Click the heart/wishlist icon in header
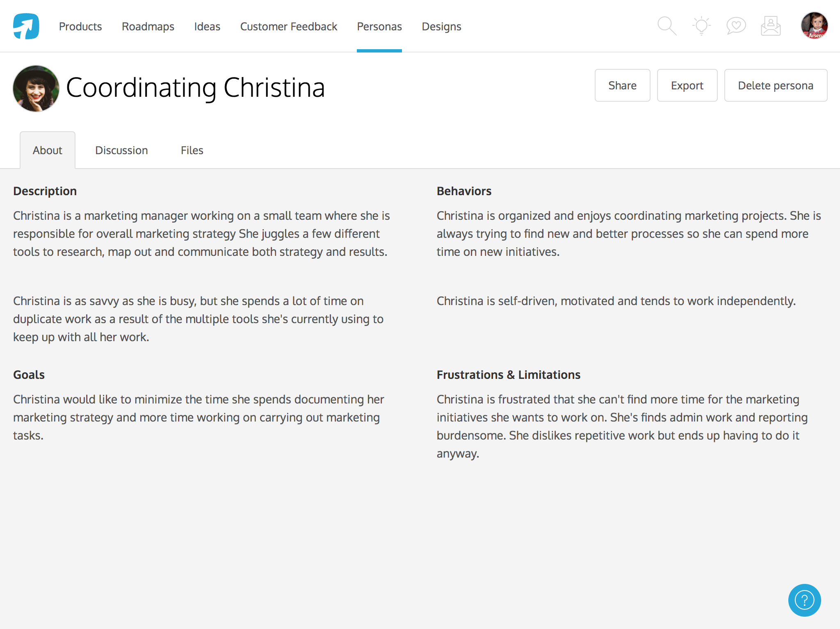This screenshot has height=629, width=840. 735,26
